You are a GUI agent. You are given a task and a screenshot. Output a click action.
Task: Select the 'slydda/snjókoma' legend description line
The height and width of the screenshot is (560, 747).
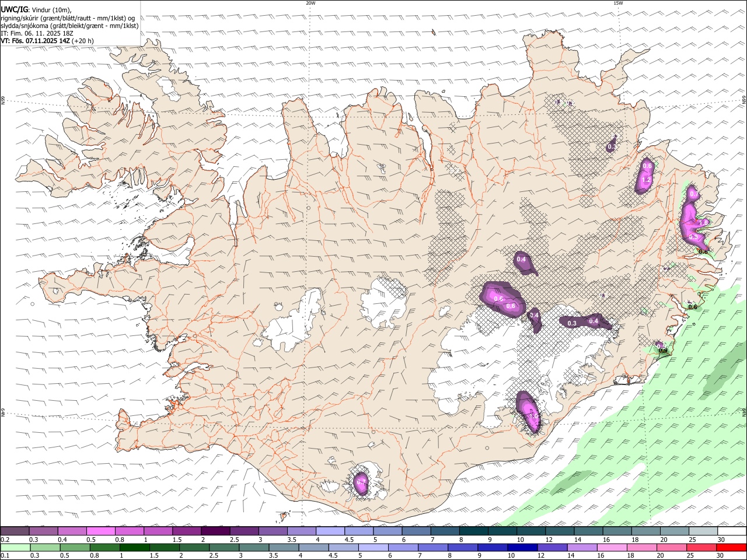click(70, 26)
